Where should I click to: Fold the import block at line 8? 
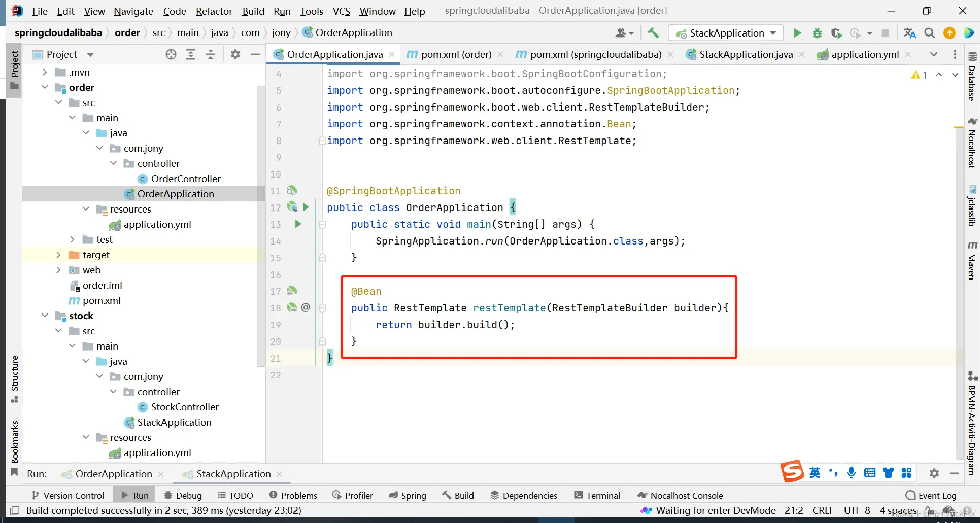click(x=322, y=141)
